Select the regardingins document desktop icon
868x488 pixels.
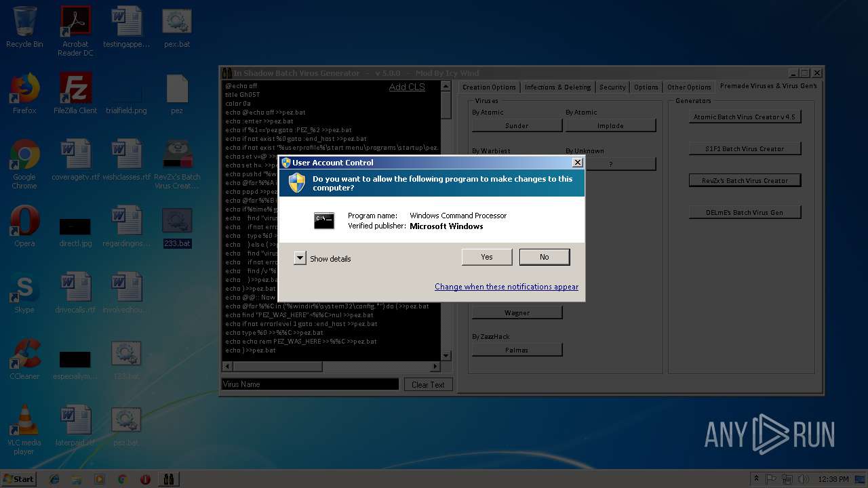click(x=126, y=226)
